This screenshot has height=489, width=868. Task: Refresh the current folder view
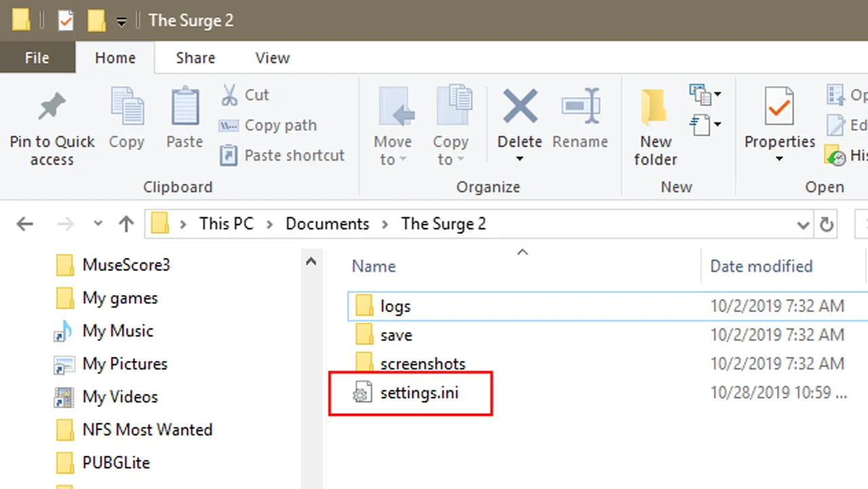click(x=826, y=224)
